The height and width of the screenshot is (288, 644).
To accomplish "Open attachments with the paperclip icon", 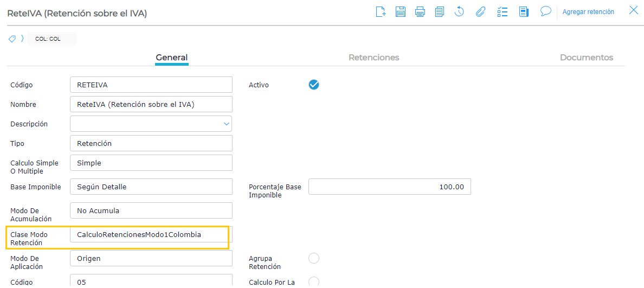I will 480,12.
